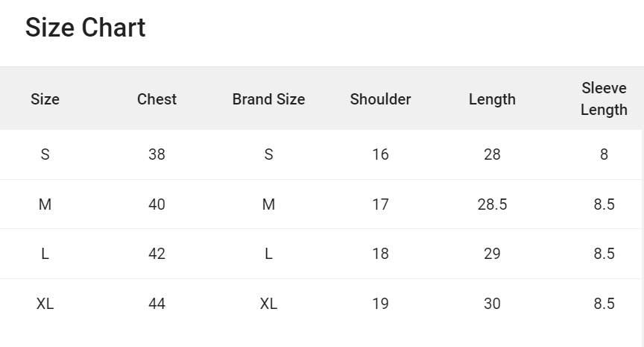644x347 pixels.
Task: Click the Chest column header
Action: pos(157,99)
